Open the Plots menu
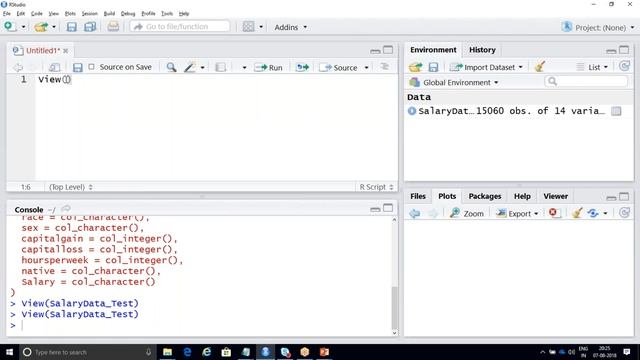Image resolution: width=640 pixels, height=360 pixels. 70,13
